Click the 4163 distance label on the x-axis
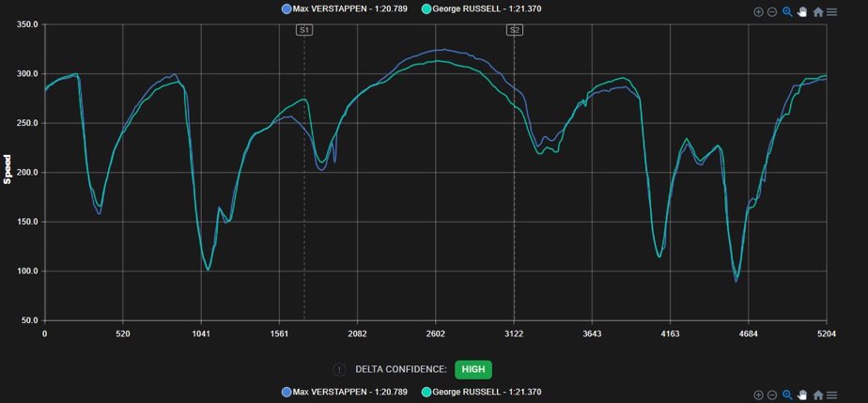 point(671,333)
